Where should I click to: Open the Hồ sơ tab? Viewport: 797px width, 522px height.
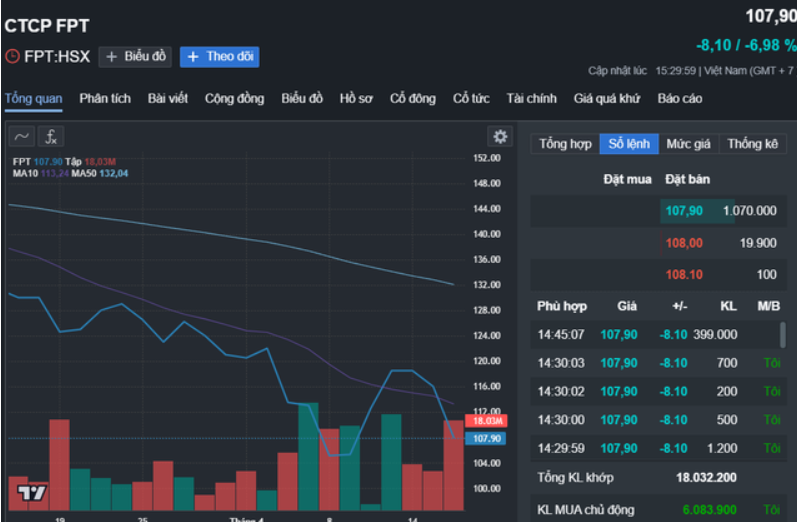[356, 99]
